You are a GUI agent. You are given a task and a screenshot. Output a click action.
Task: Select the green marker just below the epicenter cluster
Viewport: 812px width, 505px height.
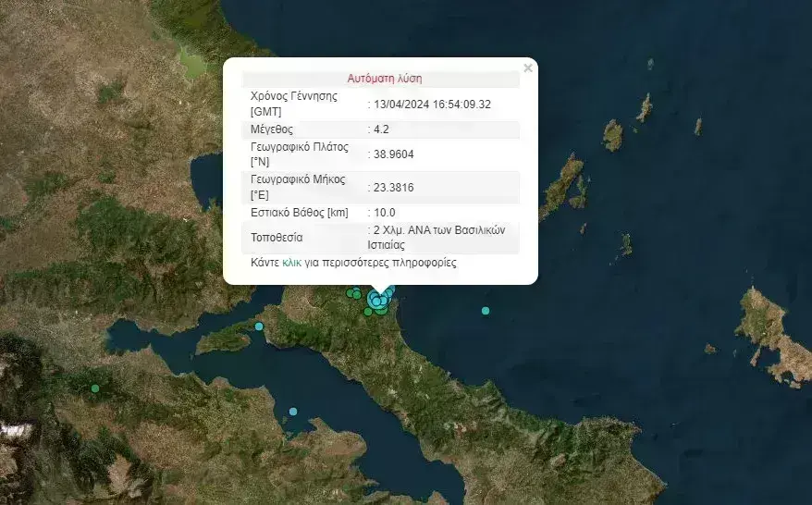pos(368,312)
